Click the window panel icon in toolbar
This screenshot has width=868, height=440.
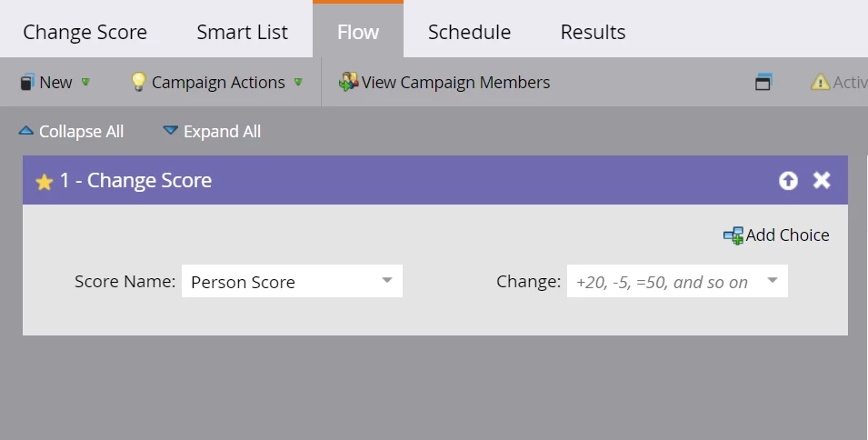pos(763,83)
